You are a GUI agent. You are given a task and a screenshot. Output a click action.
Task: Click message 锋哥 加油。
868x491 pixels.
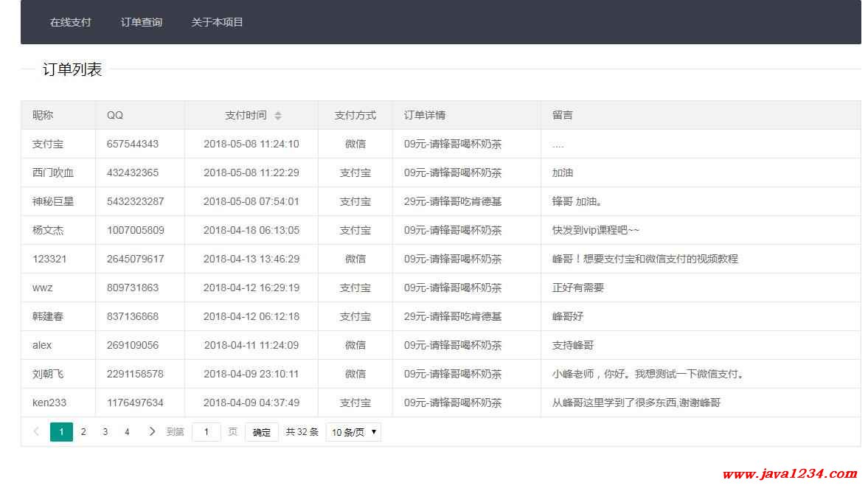(577, 201)
